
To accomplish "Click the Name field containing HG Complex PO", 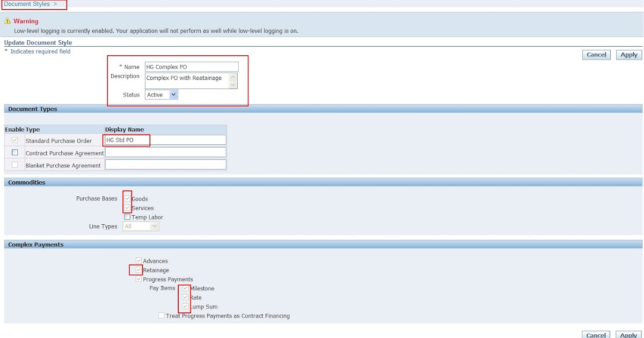I will (191, 67).
